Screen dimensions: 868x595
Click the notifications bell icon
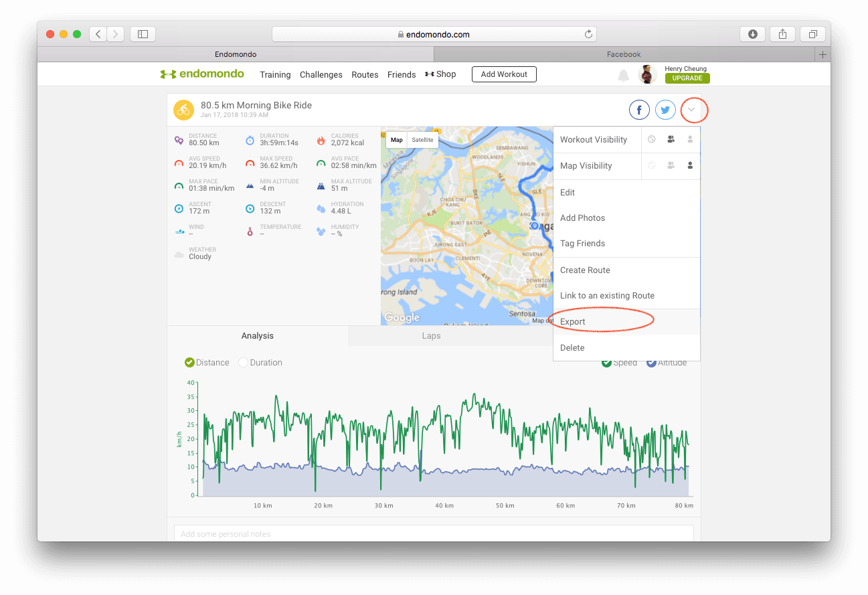[623, 75]
